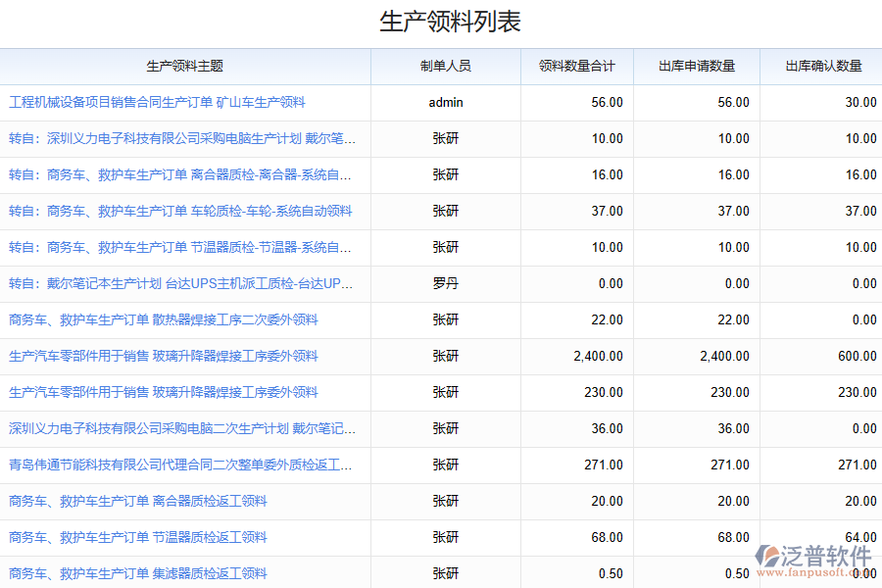Open the 深圳义力电子 采购电脑生产计划 link

(x=181, y=138)
